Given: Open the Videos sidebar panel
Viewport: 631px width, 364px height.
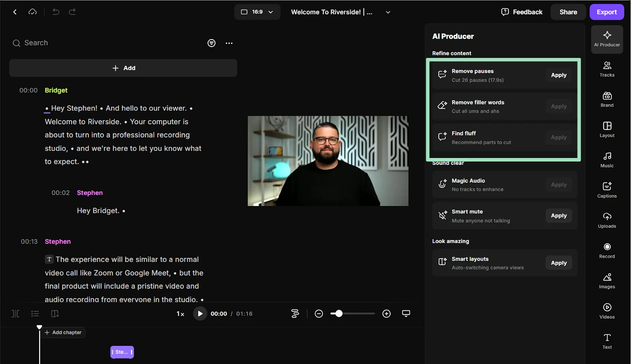Looking at the screenshot, I should [607, 311].
